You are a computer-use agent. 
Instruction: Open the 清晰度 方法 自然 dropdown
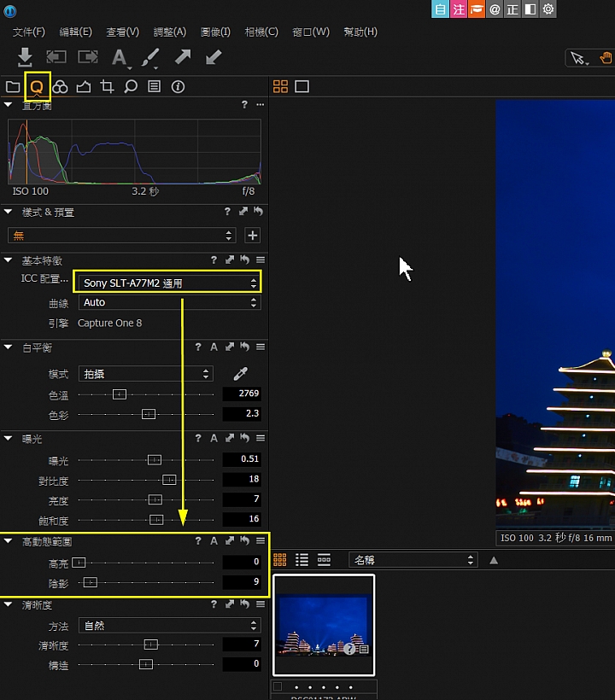(x=170, y=626)
